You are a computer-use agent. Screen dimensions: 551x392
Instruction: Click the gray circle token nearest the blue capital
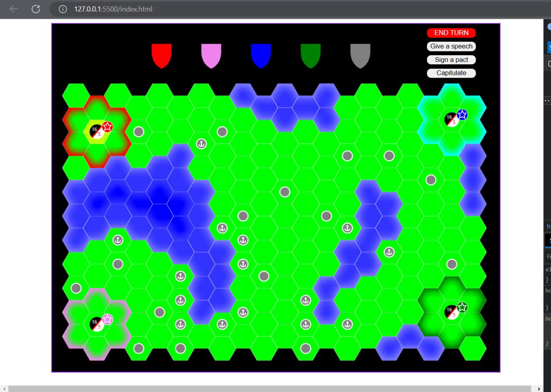point(431,180)
